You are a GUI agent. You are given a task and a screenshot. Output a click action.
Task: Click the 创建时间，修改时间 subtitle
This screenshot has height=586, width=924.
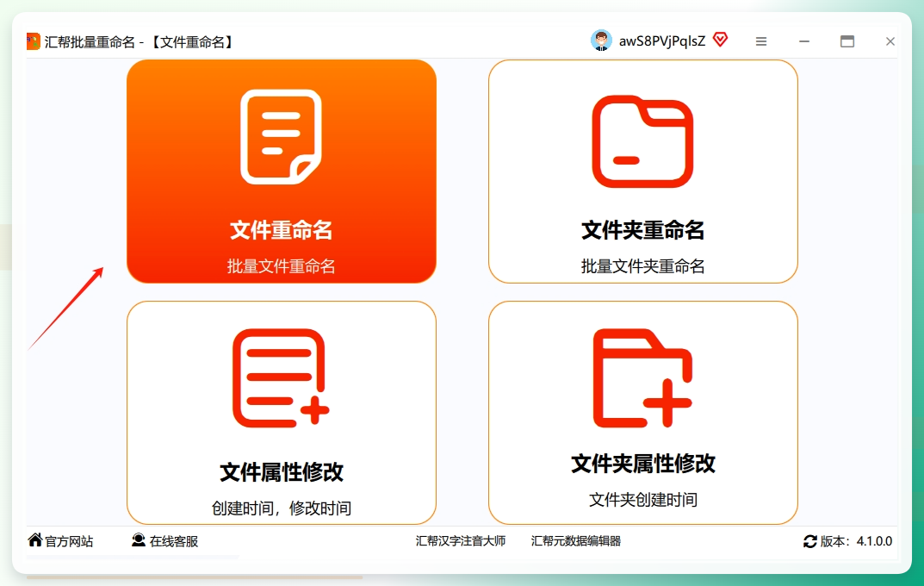pos(281,508)
